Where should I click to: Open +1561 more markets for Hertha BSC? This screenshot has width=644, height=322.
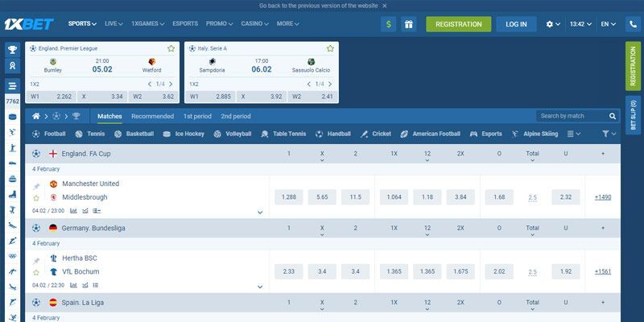pos(603,271)
